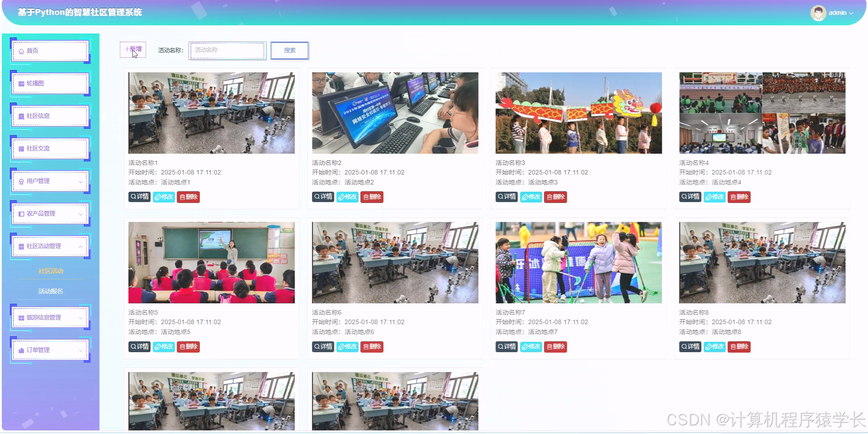Screen dimensions: 868x434
Task: Open the 活动名称1 classroom thumbnail
Action: coord(212,113)
